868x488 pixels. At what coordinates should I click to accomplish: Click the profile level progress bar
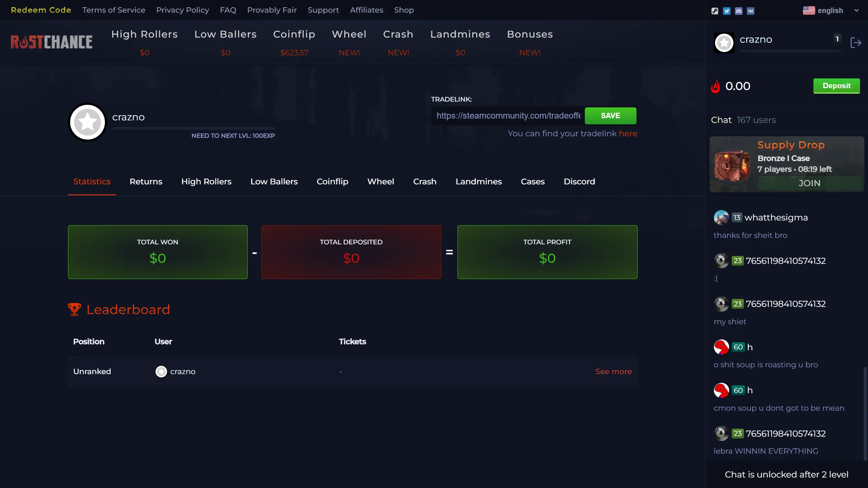193,128
